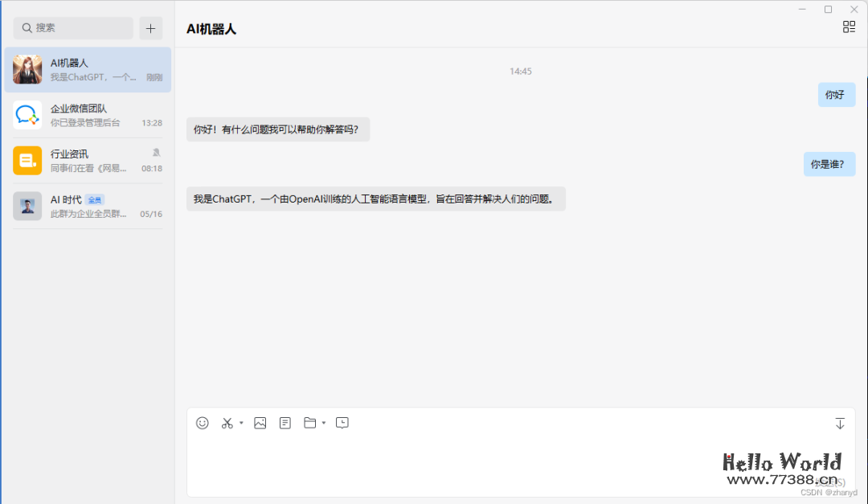Close the chat window
This screenshot has height=504, width=868.
[x=854, y=10]
